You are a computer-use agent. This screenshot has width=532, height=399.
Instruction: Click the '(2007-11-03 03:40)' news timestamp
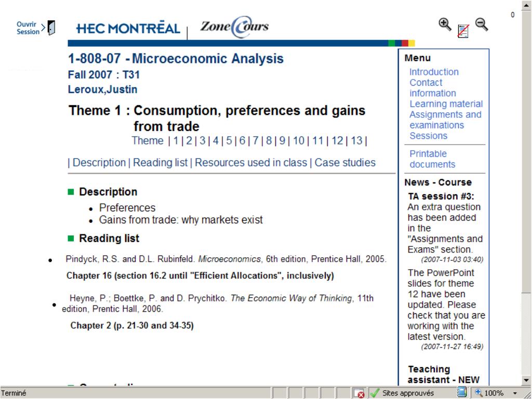pyautogui.click(x=452, y=260)
